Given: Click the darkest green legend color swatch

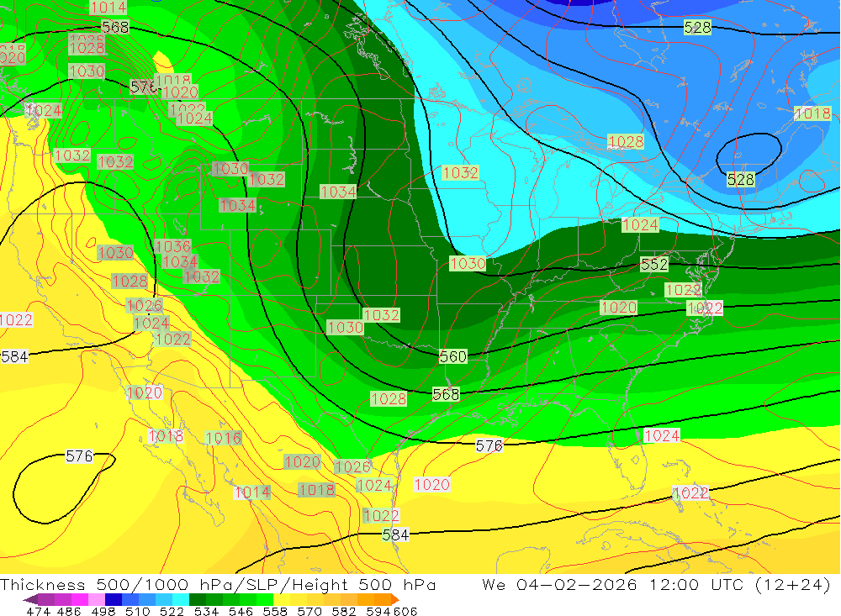Looking at the screenshot, I should tap(198, 599).
